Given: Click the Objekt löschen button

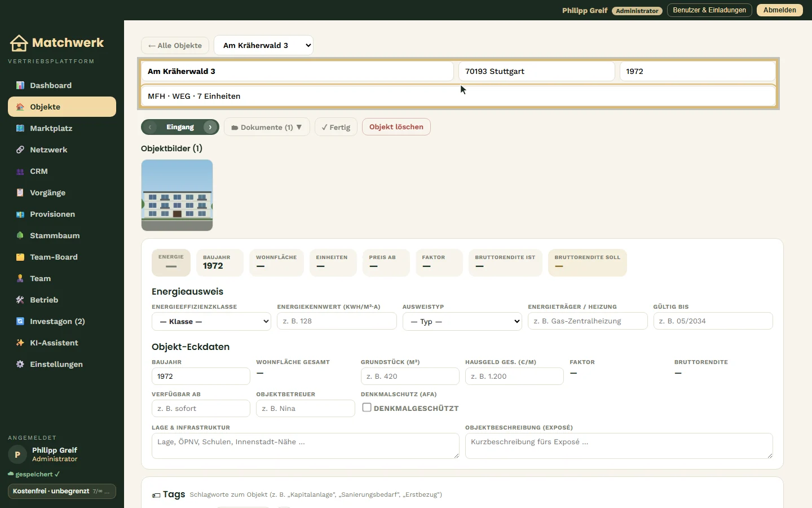Looking at the screenshot, I should pos(396,127).
